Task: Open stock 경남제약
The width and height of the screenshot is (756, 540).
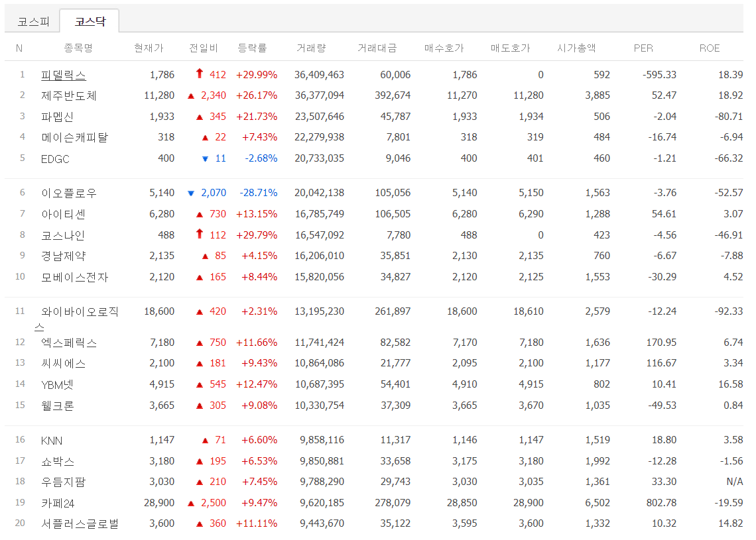Action: click(64, 256)
